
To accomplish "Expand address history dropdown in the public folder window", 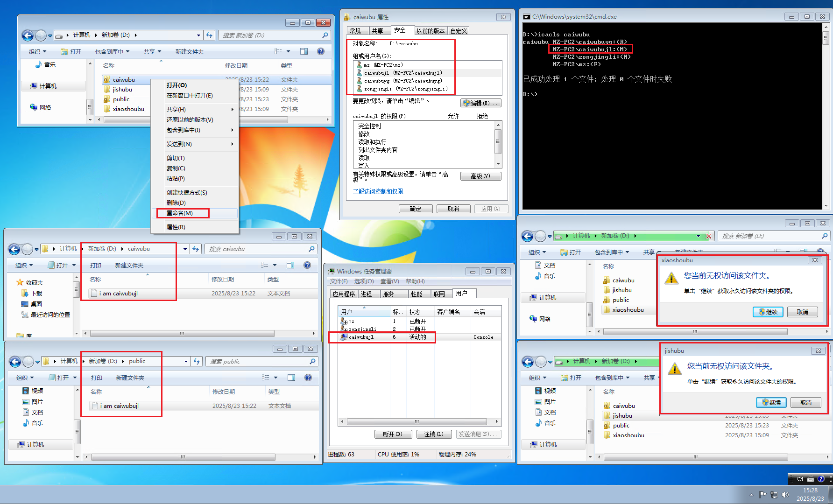I will 186,362.
